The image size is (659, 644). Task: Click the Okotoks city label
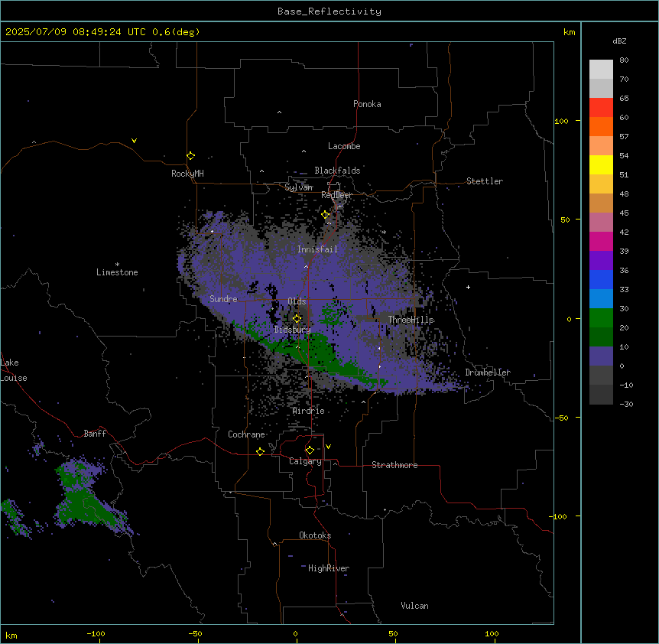(315, 535)
